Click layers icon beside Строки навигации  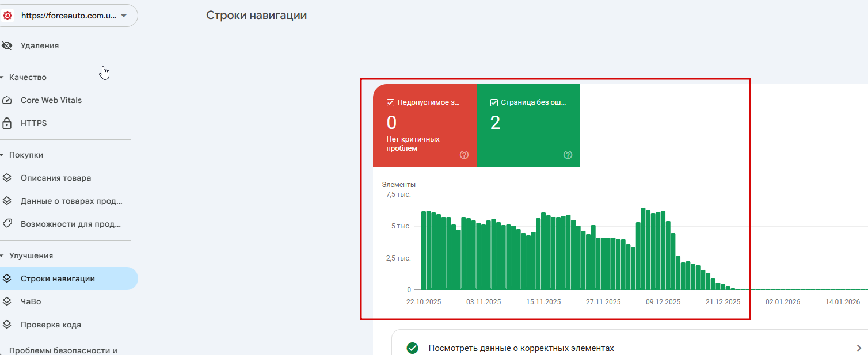[x=7, y=278]
